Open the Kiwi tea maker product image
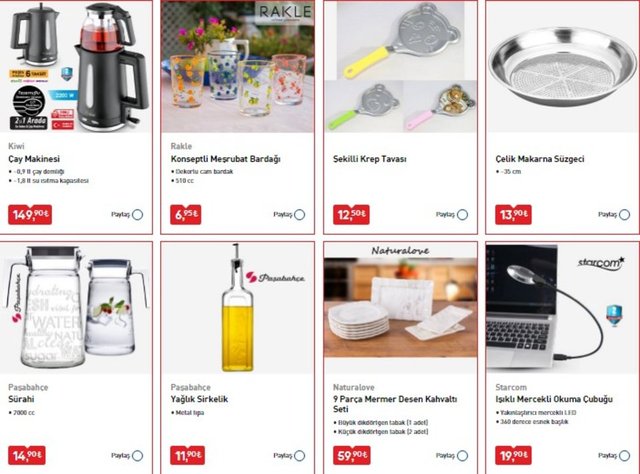640x474 pixels. point(76,67)
